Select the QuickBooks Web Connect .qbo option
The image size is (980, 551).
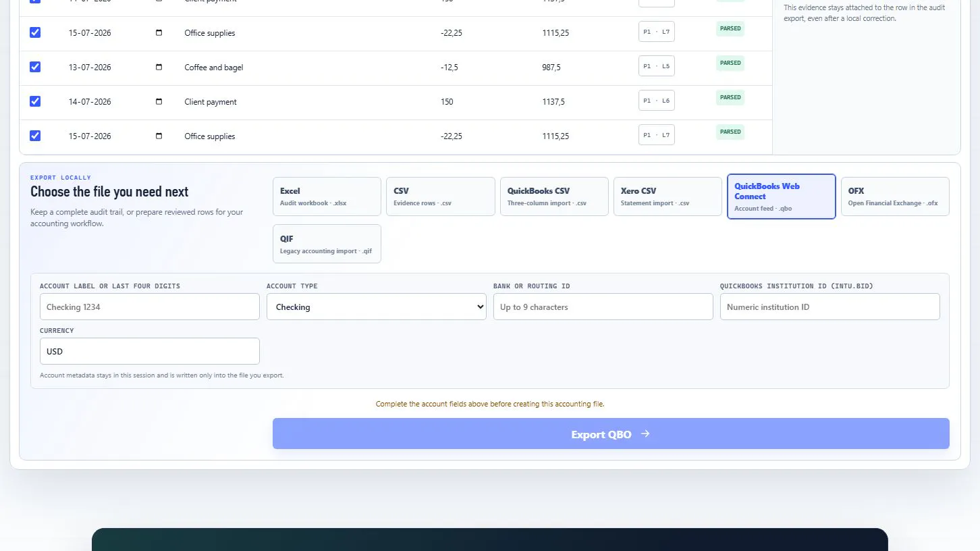click(782, 196)
